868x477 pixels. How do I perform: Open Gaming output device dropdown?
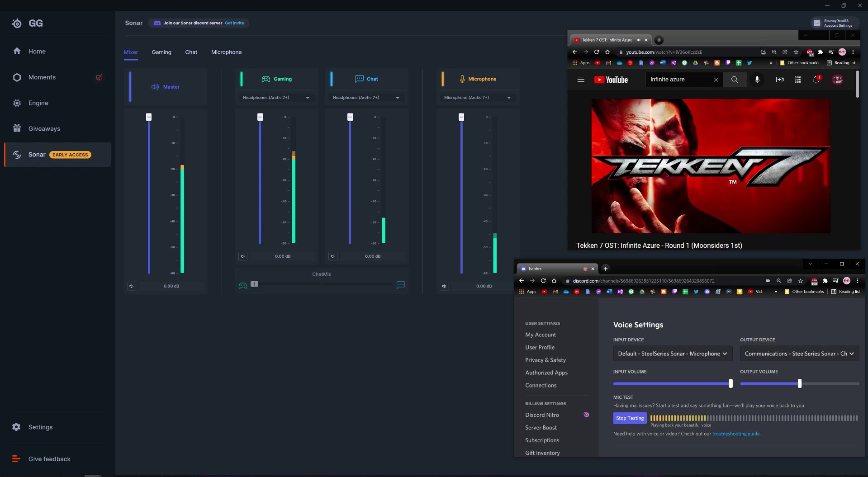coord(276,98)
